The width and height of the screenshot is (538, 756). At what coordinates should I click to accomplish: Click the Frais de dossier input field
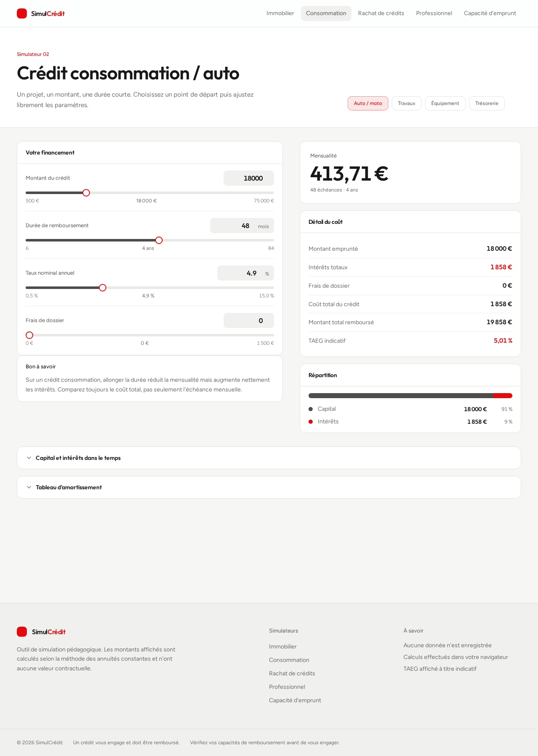(x=249, y=320)
